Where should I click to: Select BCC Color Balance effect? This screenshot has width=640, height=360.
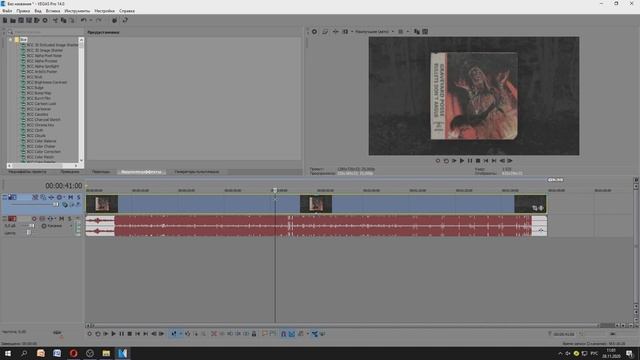(x=41, y=141)
